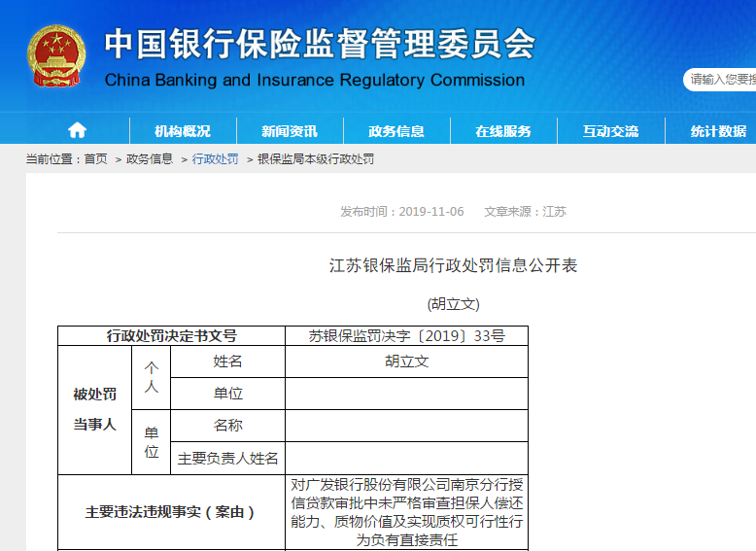This screenshot has width=756, height=551.
Task: Open the 互动交流 menu
Action: coord(610,131)
